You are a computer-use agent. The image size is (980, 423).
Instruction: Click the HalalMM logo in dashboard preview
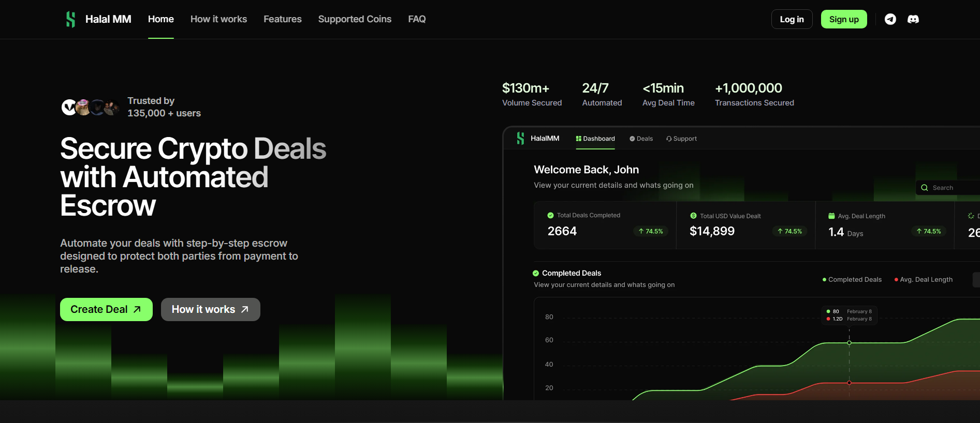pos(520,138)
